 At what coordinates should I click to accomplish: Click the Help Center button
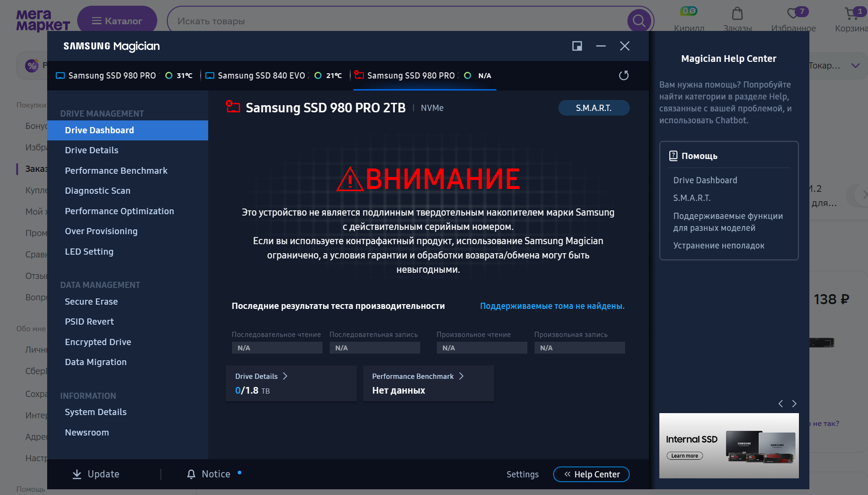[591, 475]
